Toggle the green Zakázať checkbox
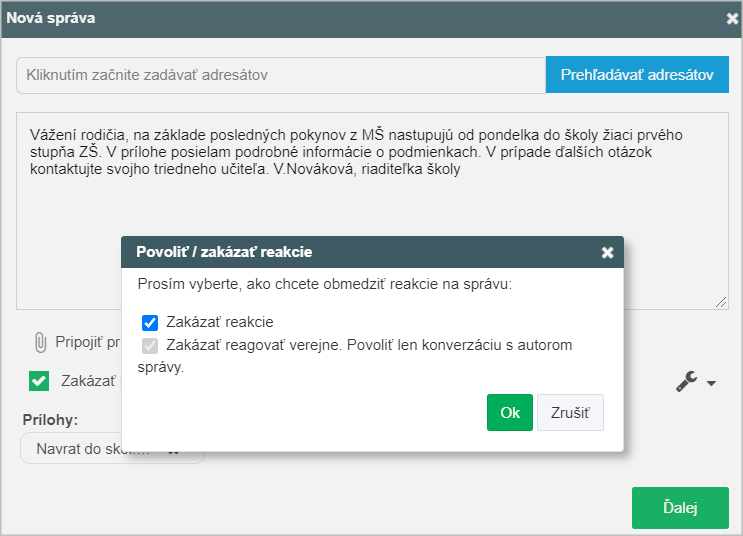Screen dimensions: 743x536 click(39, 381)
